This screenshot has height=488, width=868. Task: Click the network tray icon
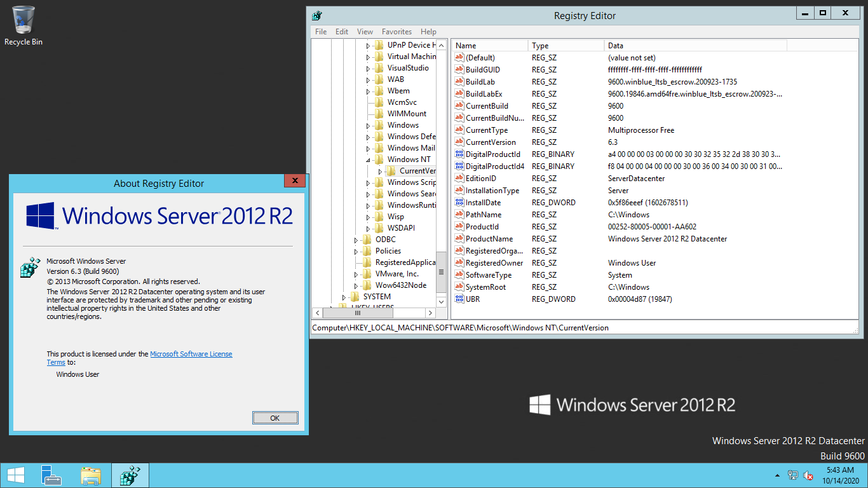793,475
